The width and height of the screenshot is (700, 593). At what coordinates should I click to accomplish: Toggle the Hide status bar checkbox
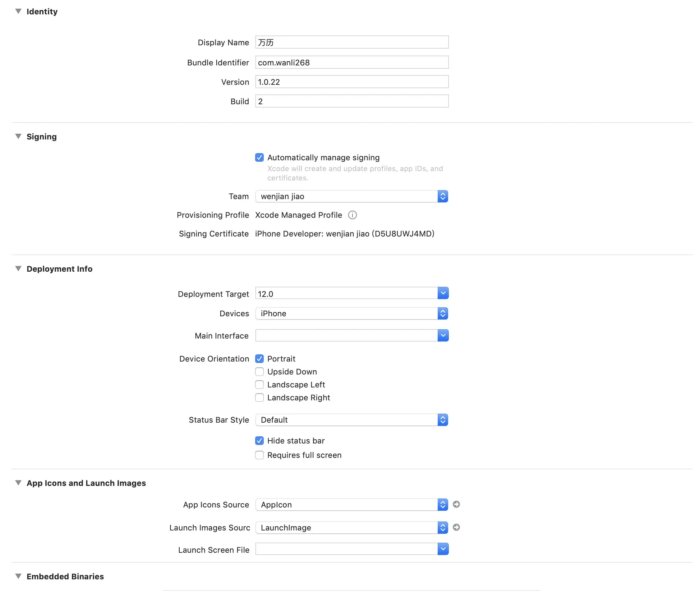tap(259, 441)
